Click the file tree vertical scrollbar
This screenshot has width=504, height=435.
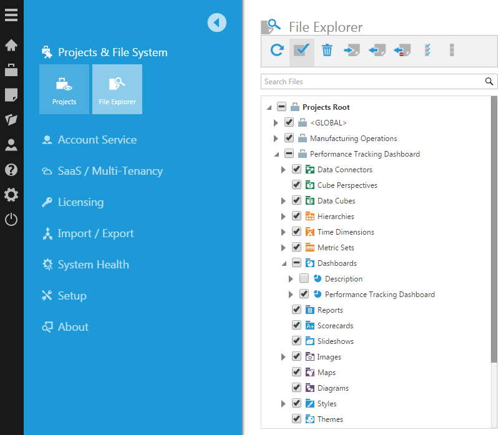(494, 230)
